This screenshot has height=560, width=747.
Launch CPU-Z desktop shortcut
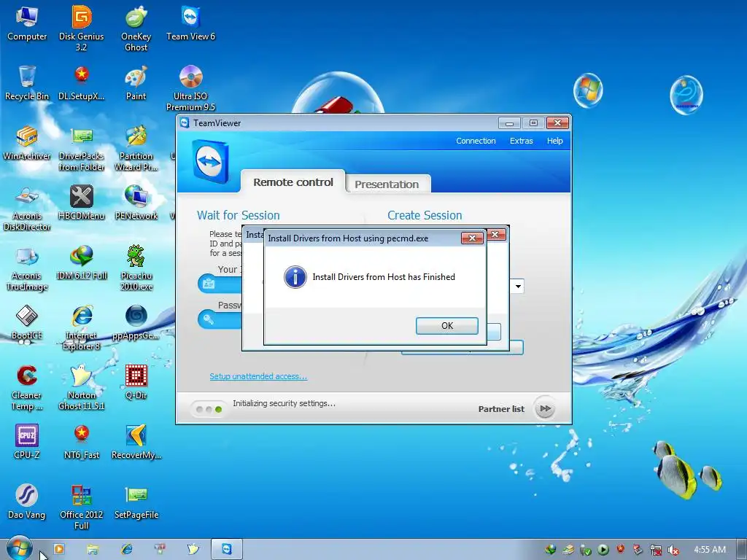27,443
